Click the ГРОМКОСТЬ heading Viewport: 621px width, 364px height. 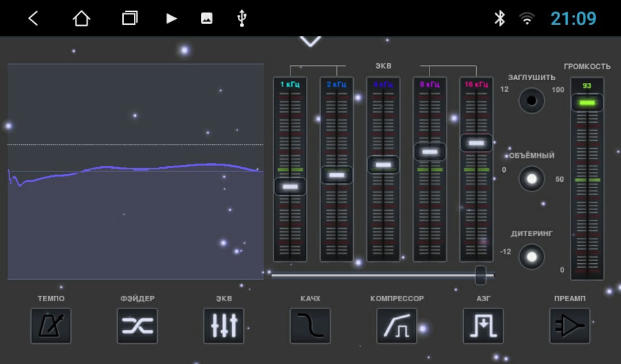click(587, 67)
